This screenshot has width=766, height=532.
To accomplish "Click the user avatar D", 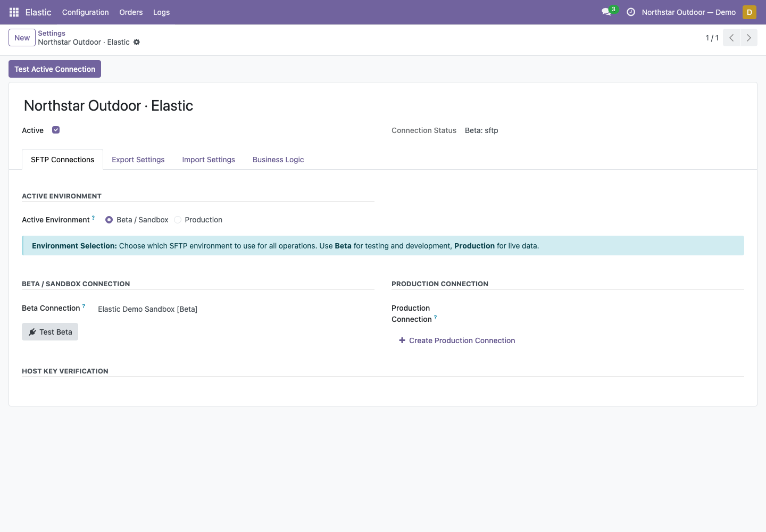I will [x=750, y=12].
